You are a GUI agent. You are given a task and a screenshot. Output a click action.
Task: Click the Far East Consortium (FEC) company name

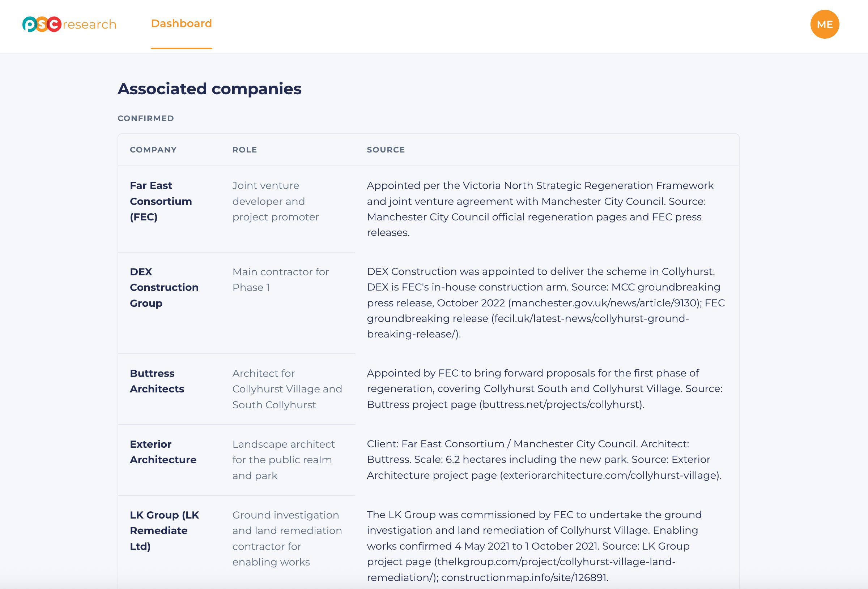click(x=161, y=201)
